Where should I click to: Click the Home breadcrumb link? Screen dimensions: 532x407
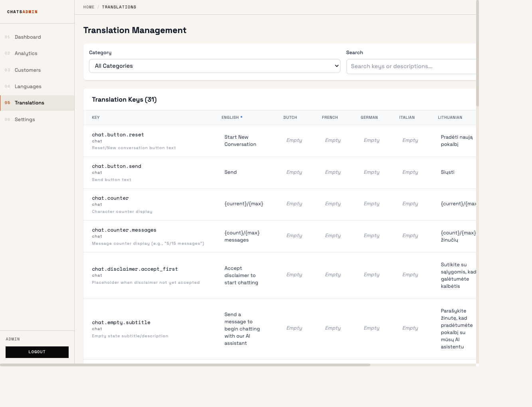(89, 7)
